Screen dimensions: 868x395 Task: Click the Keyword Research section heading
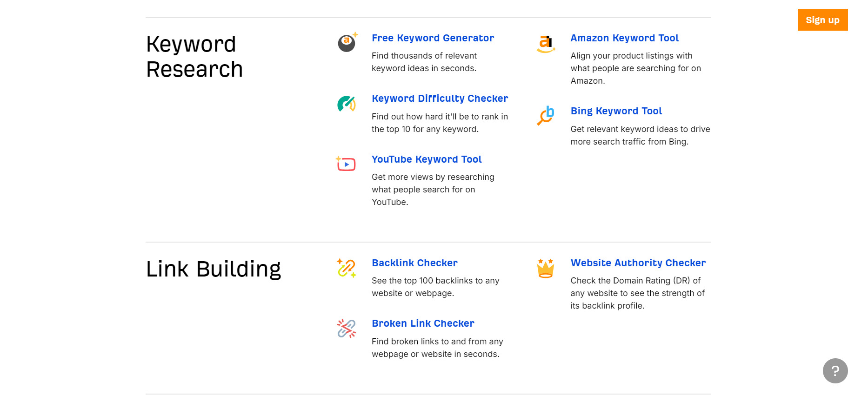(x=194, y=57)
